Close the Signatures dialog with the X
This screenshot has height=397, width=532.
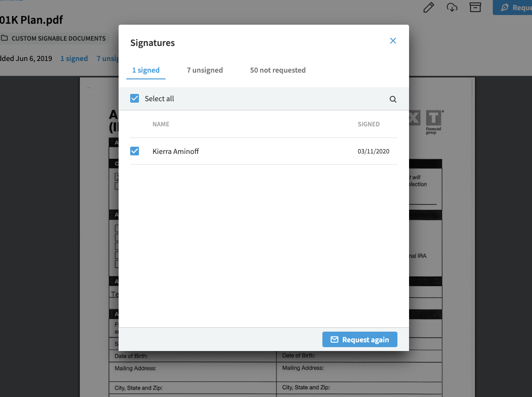(x=393, y=41)
